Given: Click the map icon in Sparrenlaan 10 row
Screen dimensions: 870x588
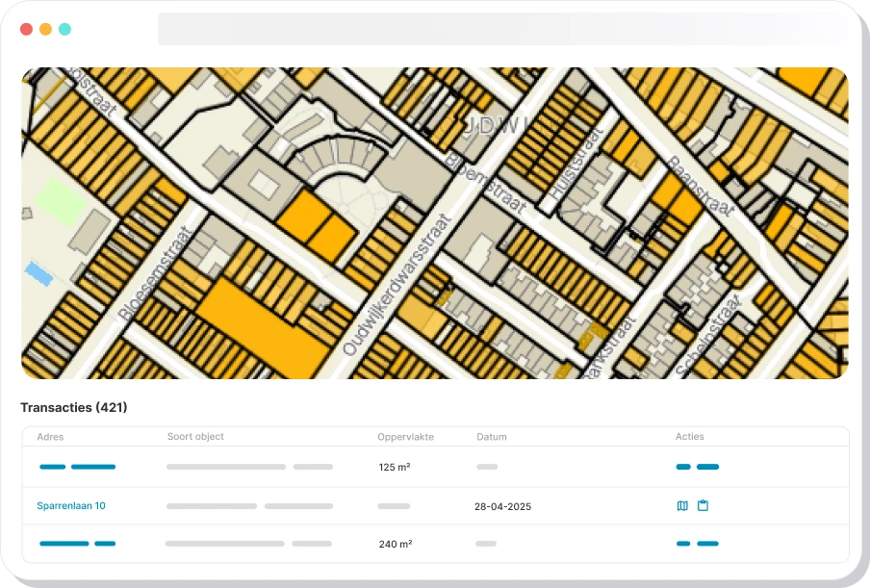Looking at the screenshot, I should pos(682,505).
